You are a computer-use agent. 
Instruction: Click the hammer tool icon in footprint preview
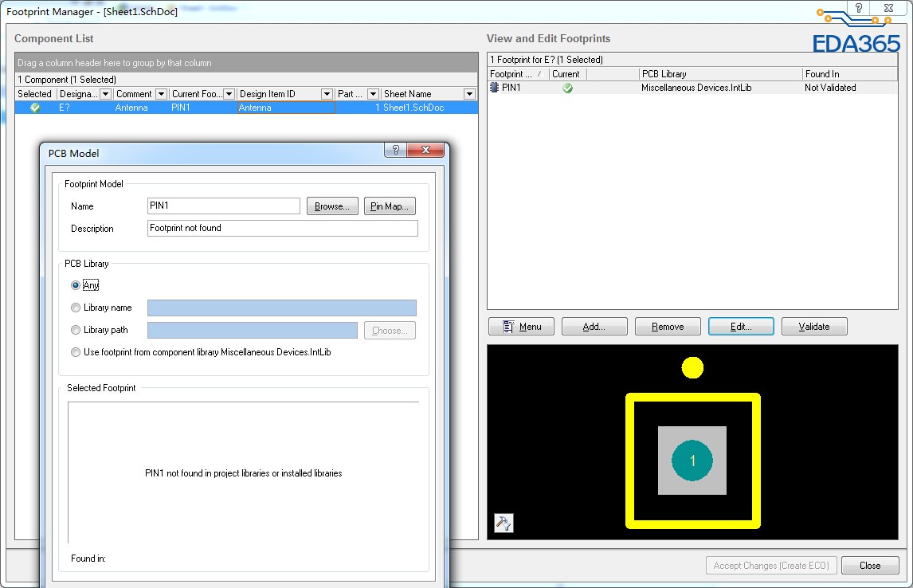[504, 523]
